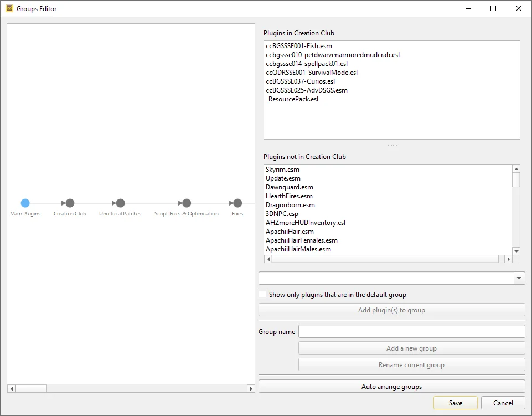The height and width of the screenshot is (416, 532).
Task: Click the plugin list horizontal scroll left arrow
Action: pyautogui.click(x=268, y=259)
